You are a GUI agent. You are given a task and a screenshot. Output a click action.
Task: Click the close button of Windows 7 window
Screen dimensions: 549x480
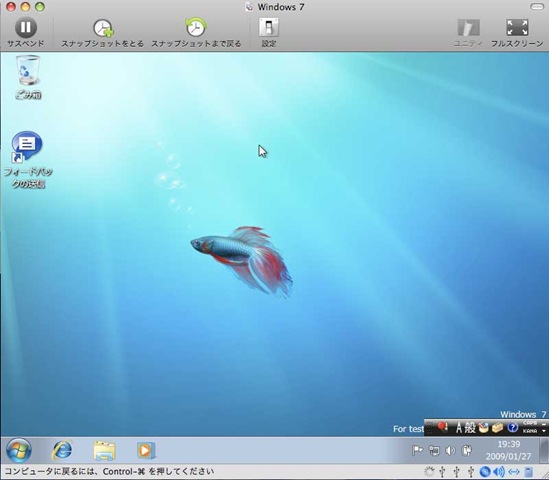(x=11, y=7)
